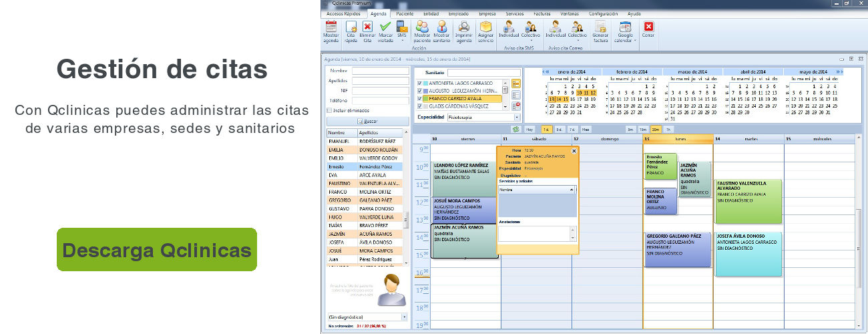This screenshot has width=868, height=334.
Task: Click Individual under Aviso cita SMS
Action: tap(509, 30)
